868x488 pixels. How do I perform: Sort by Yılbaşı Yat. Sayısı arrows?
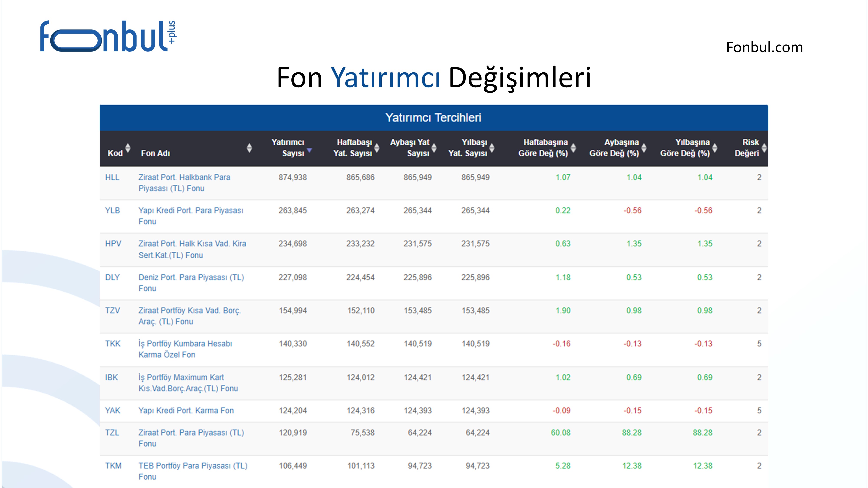(x=492, y=148)
